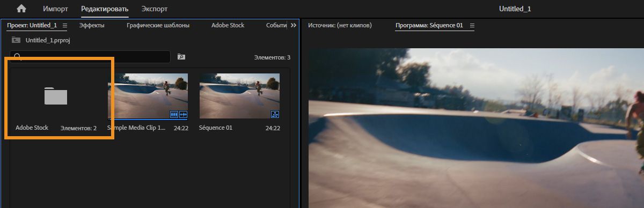
Task: Open the Adobe Stock panel tab
Action: click(x=228, y=25)
